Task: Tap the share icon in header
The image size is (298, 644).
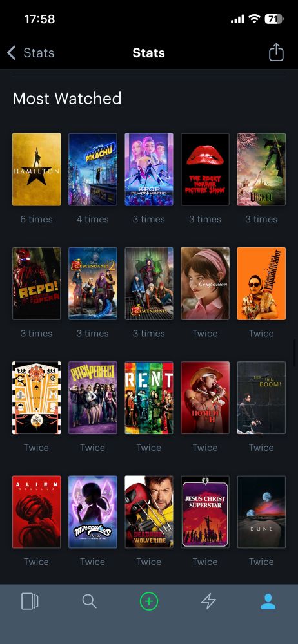Action: [276, 52]
